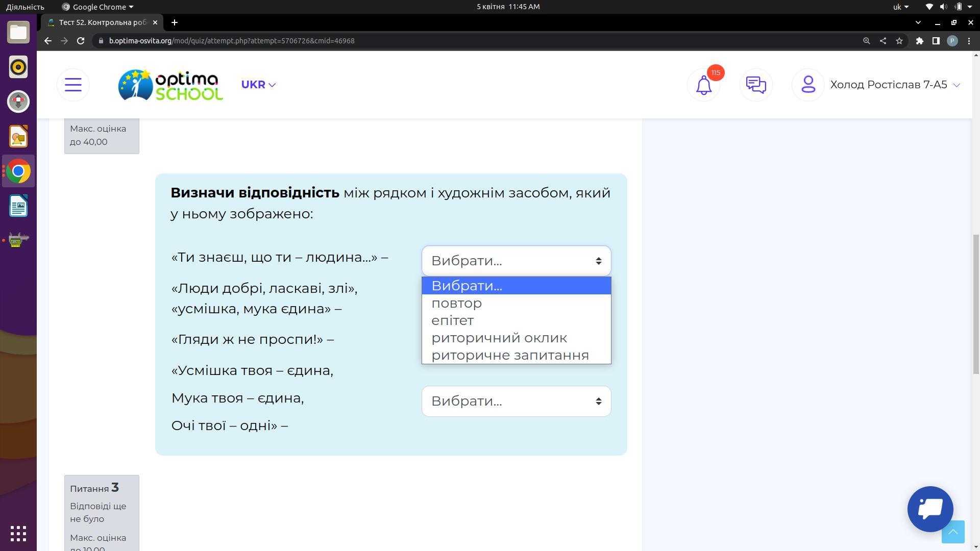The width and height of the screenshot is (980, 551).
Task: Open the hamburger navigation menu
Action: pyautogui.click(x=73, y=85)
